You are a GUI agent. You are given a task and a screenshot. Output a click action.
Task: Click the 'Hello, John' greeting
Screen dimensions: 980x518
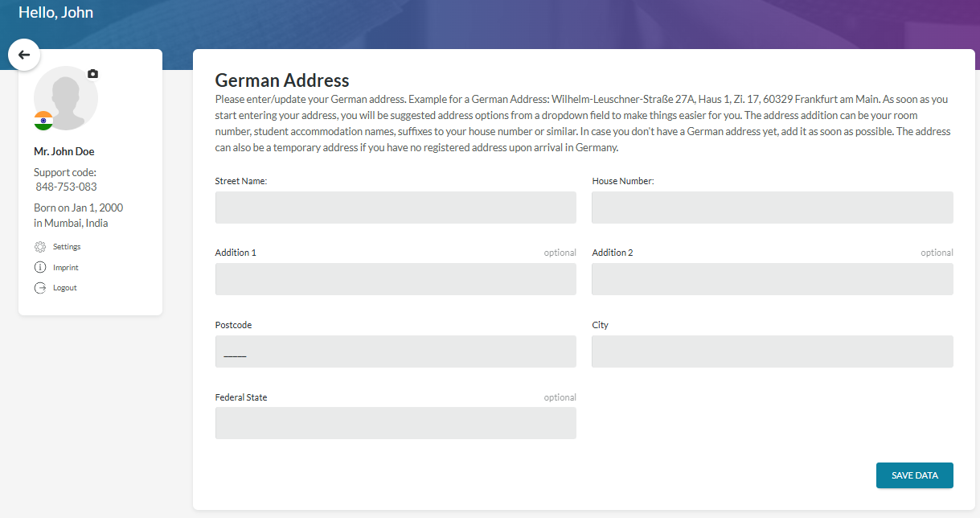pyautogui.click(x=55, y=12)
